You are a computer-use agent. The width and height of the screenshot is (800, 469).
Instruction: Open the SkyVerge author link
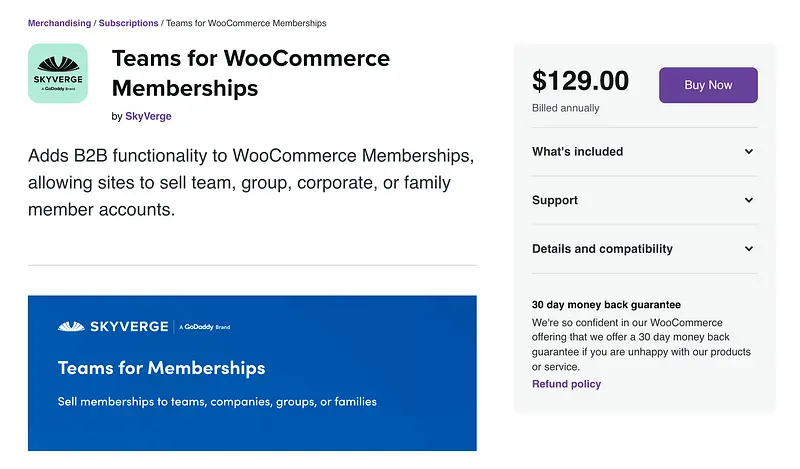tap(148, 116)
